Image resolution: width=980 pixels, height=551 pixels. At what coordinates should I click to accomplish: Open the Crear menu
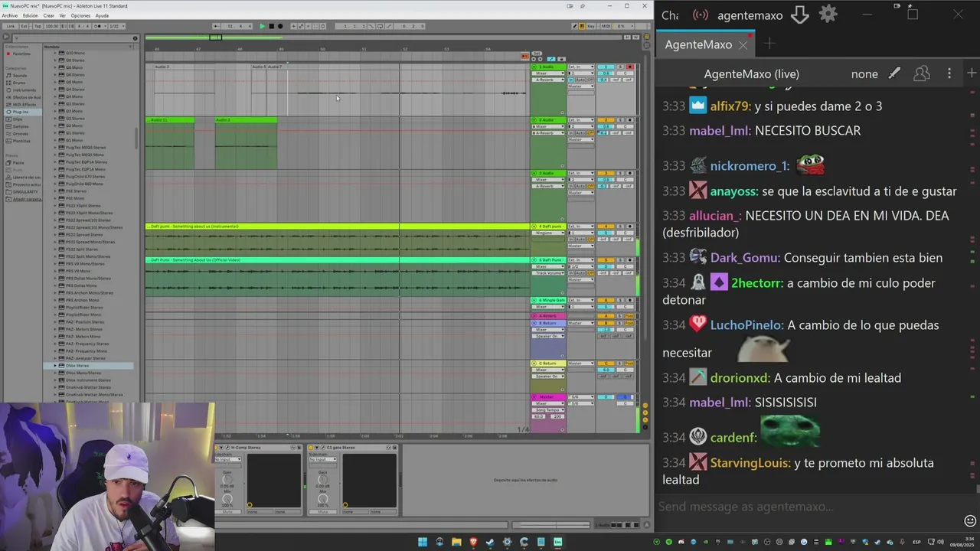point(48,15)
